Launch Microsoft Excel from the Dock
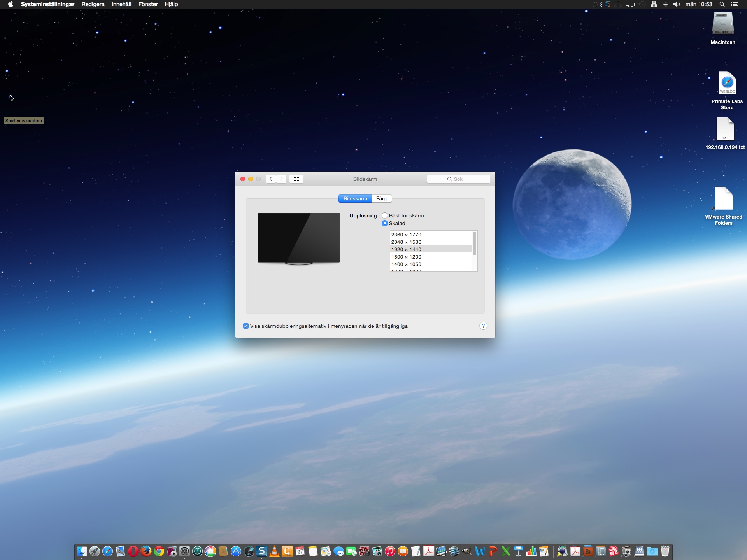Screen dimensions: 747x560 pos(505,551)
